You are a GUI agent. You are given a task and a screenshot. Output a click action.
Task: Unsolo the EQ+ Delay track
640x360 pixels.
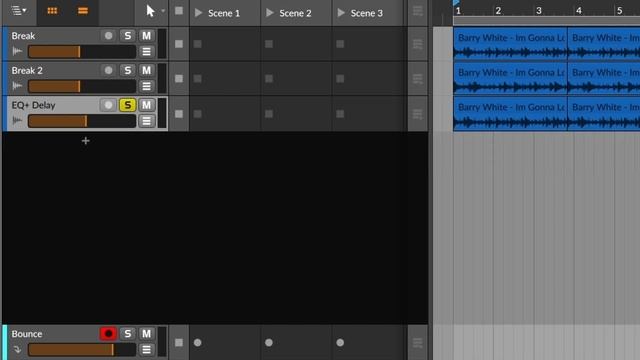coord(127,105)
